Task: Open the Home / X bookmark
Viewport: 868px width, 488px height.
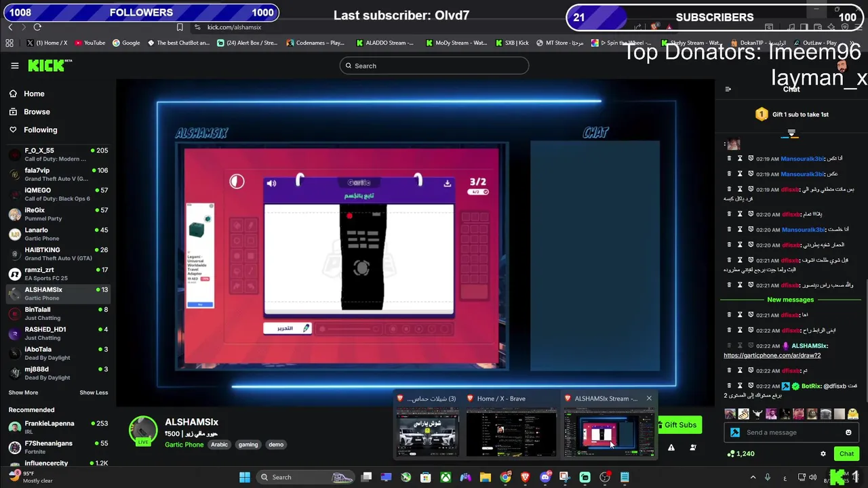Action: point(47,43)
